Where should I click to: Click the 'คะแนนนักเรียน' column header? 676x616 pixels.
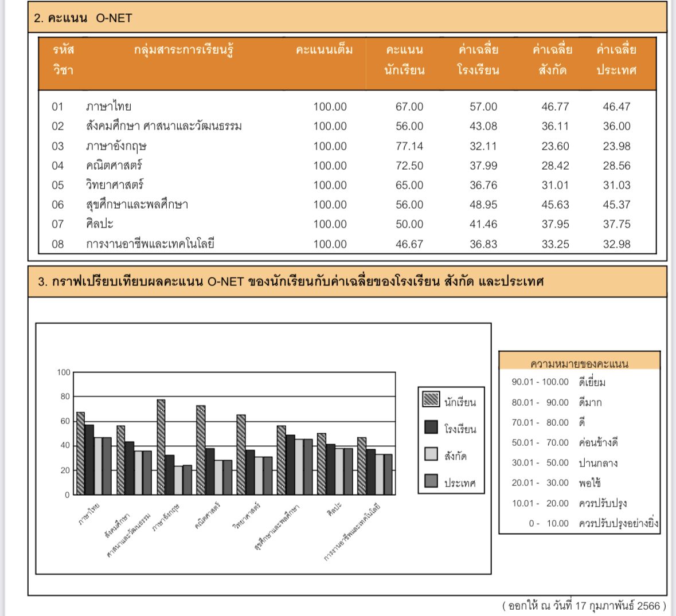pyautogui.click(x=404, y=60)
